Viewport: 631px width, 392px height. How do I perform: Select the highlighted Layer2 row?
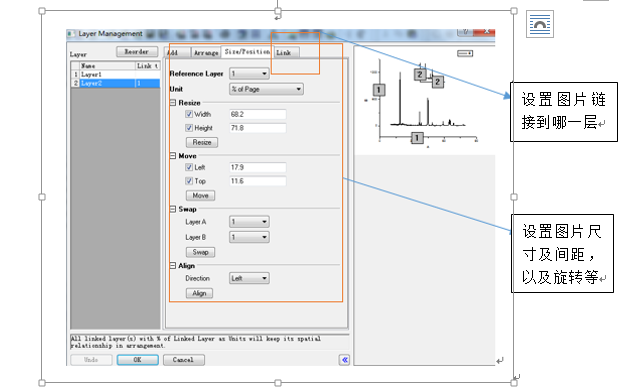(115, 83)
